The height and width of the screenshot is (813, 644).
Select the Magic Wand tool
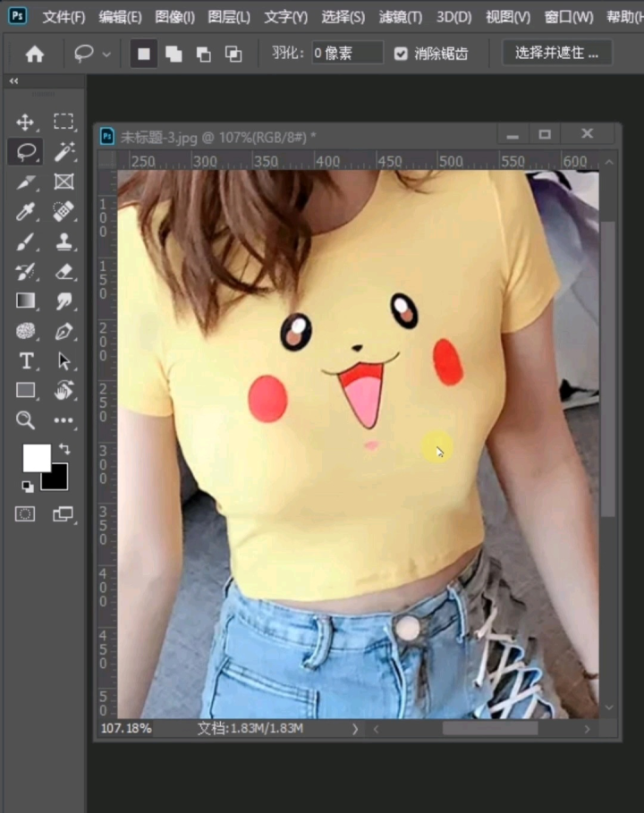[x=64, y=151]
